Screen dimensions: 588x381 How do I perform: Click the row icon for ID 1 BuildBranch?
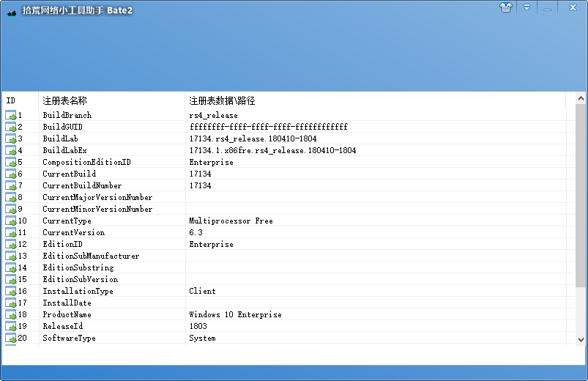(x=11, y=115)
